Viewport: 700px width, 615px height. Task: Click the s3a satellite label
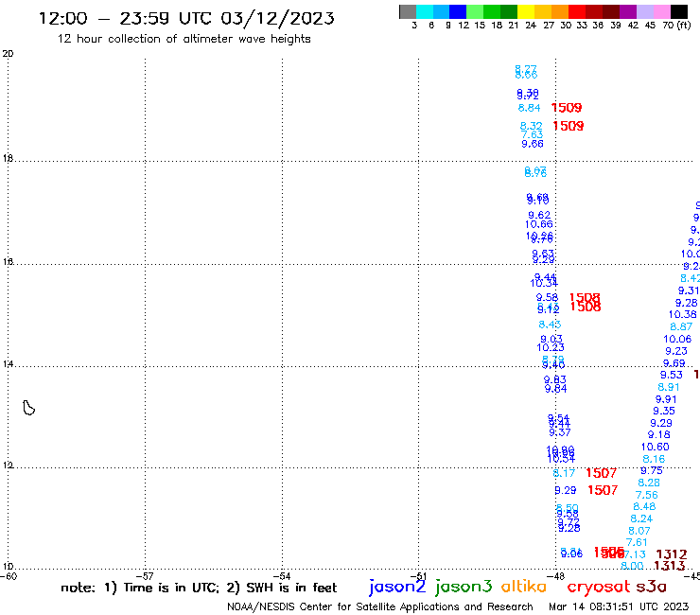652,587
